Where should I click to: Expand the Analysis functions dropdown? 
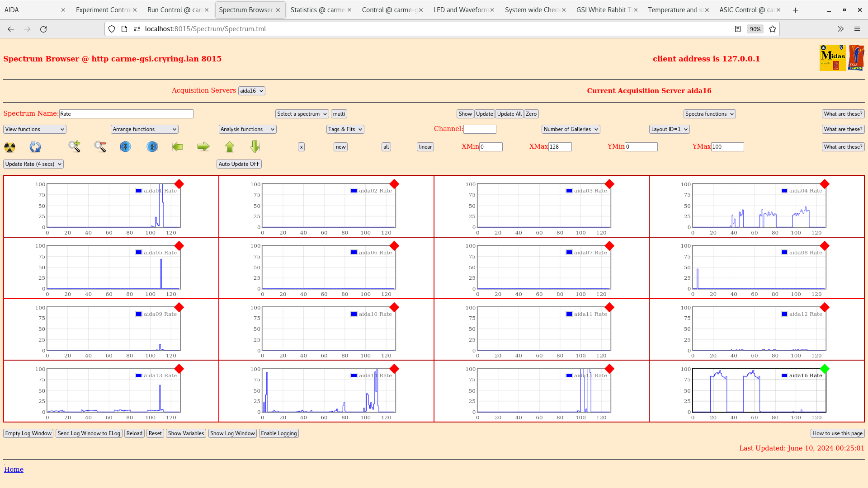point(247,129)
